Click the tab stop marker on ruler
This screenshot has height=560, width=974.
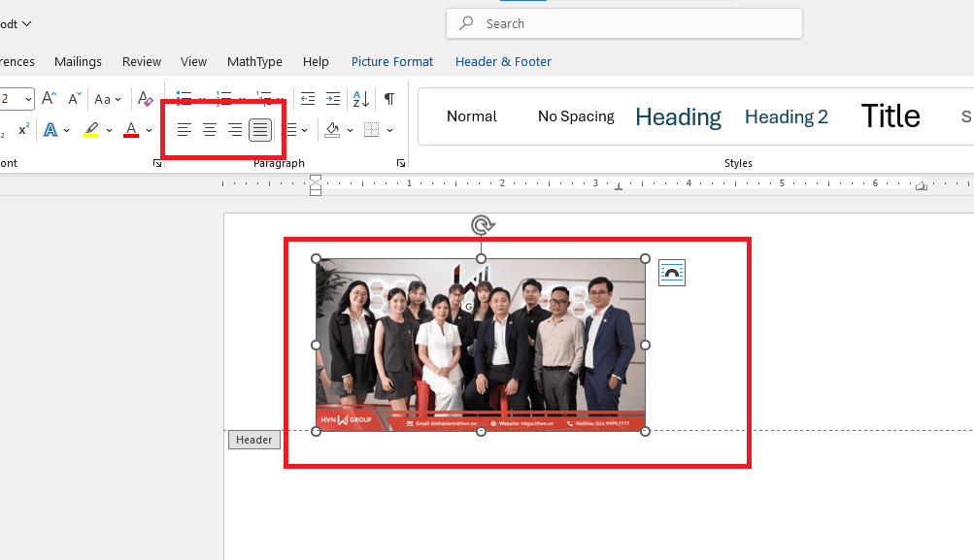[618, 186]
